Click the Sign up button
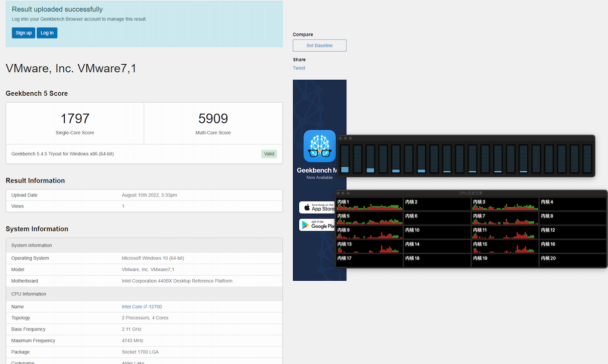 (x=23, y=33)
